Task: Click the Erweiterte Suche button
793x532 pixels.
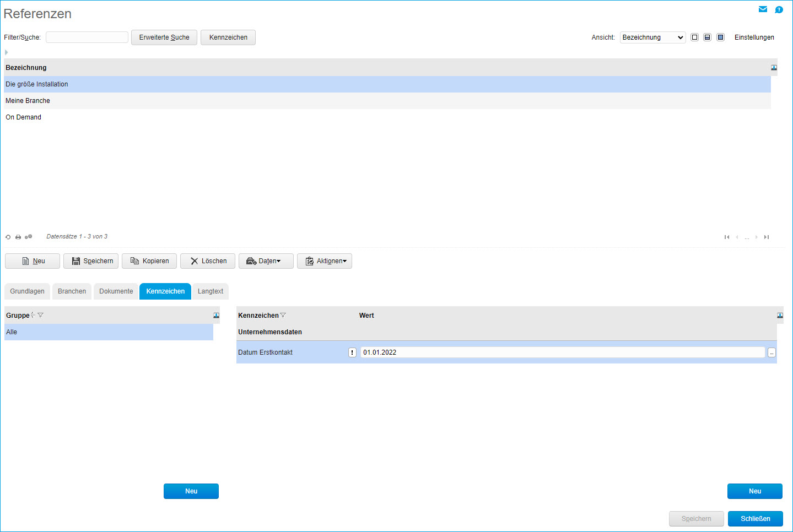Action: pos(164,37)
